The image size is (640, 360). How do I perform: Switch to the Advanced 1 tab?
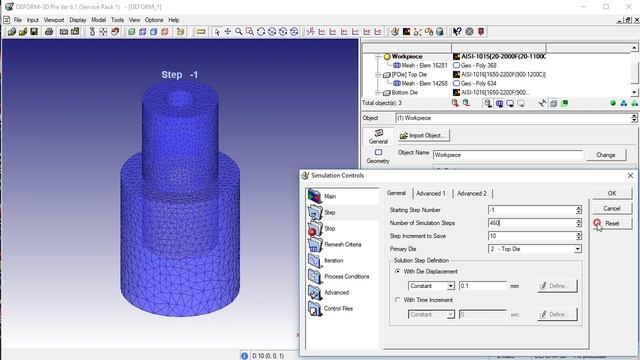pyautogui.click(x=431, y=193)
